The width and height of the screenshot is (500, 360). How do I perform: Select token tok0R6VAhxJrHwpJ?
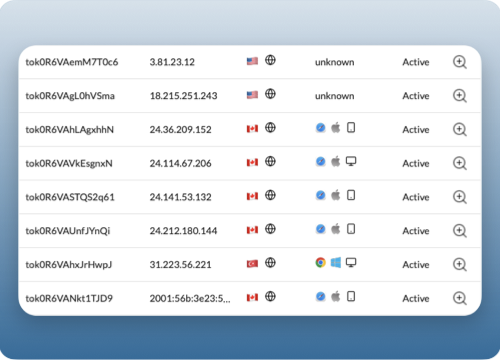coord(69,265)
